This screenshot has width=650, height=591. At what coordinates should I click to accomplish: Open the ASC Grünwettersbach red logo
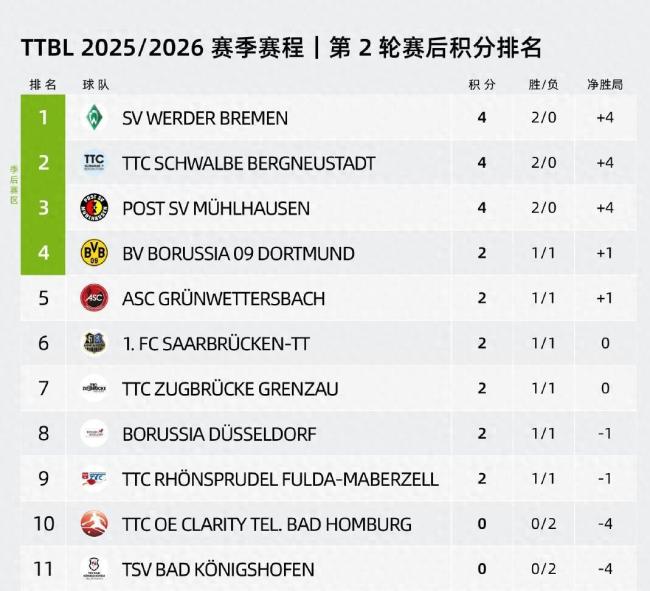pyautogui.click(x=94, y=298)
